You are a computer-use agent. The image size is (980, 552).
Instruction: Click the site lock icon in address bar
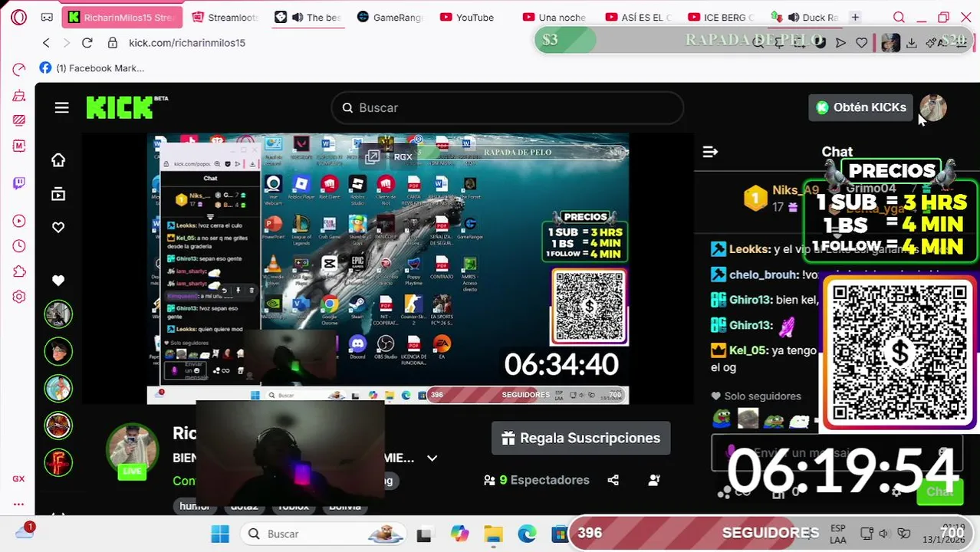coord(113,43)
